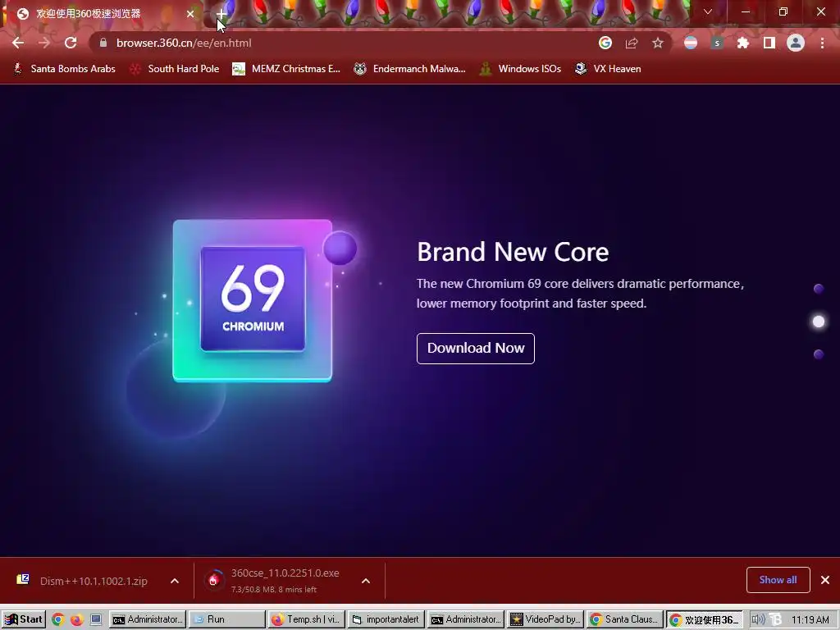840x630 pixels.
Task: Switch to importantalert taskbar window
Action: tap(386, 619)
